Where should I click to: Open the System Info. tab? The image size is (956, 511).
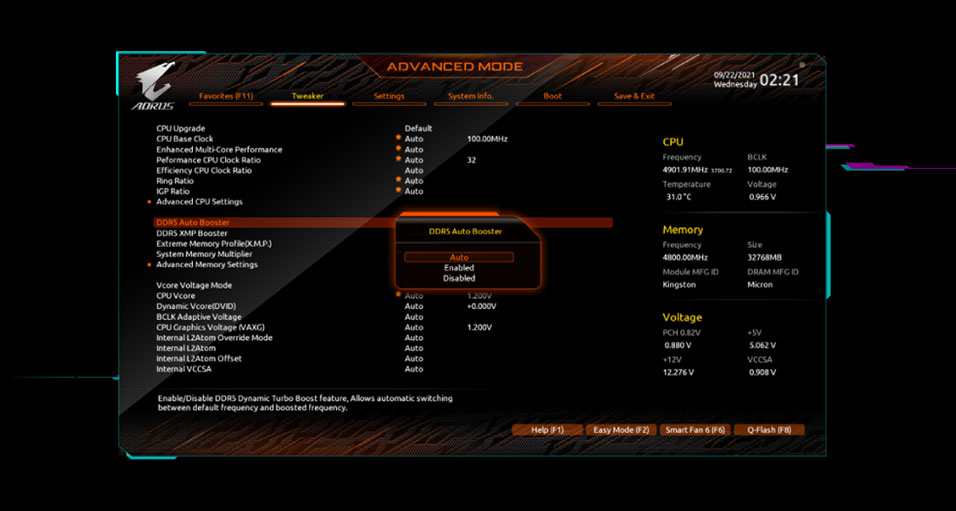point(471,97)
